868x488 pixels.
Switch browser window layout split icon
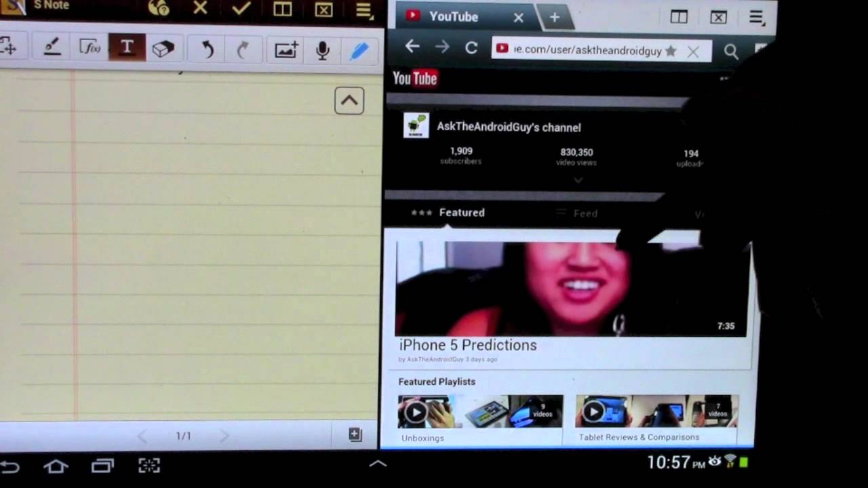[x=679, y=18]
